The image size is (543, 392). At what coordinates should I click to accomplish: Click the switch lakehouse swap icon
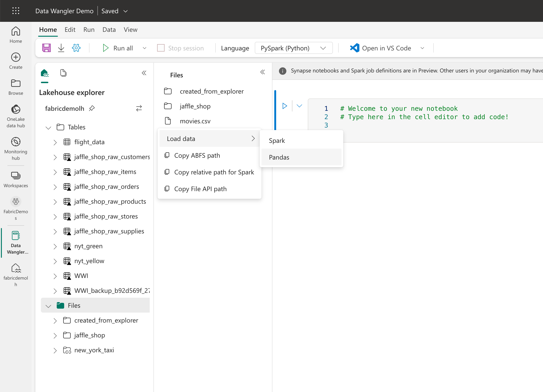point(139,108)
